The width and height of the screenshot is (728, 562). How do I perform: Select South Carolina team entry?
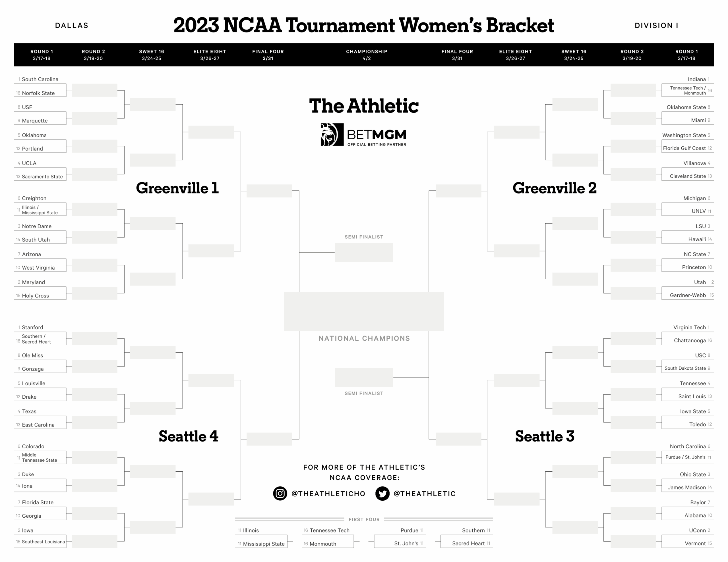pos(40,79)
